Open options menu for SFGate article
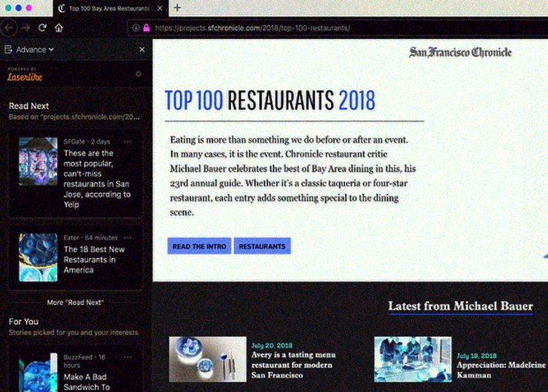 coord(127,141)
